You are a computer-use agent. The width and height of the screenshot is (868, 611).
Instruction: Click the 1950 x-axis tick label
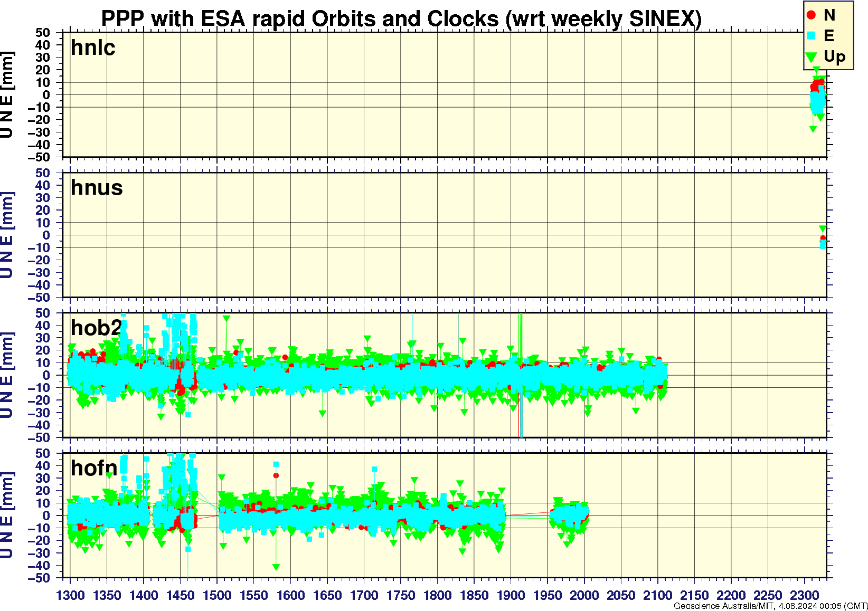click(x=548, y=595)
